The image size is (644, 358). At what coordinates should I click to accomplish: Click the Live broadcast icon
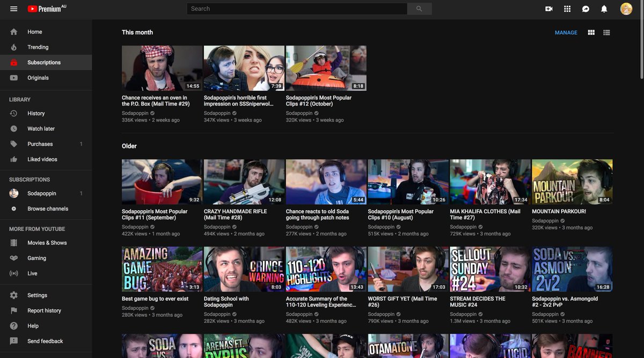(14, 273)
